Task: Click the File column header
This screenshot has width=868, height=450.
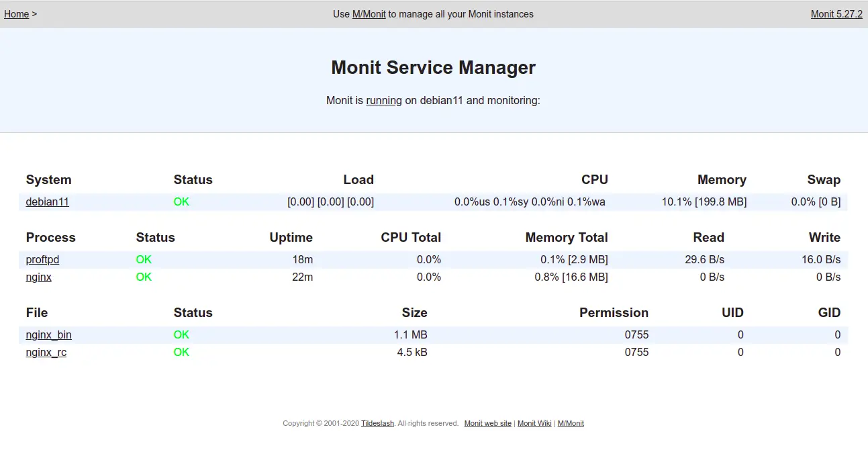Action: 37,312
